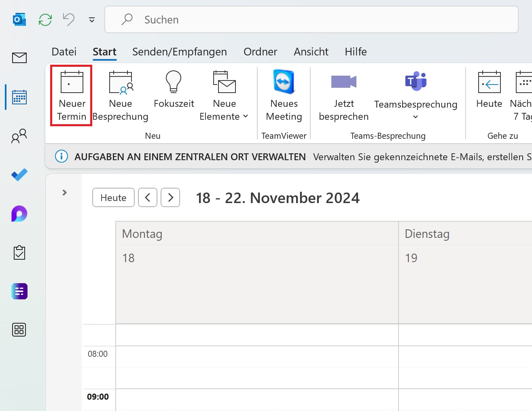Image resolution: width=532 pixels, height=411 pixels.
Task: Launch Copilot from the sidebar
Action: coord(19,214)
